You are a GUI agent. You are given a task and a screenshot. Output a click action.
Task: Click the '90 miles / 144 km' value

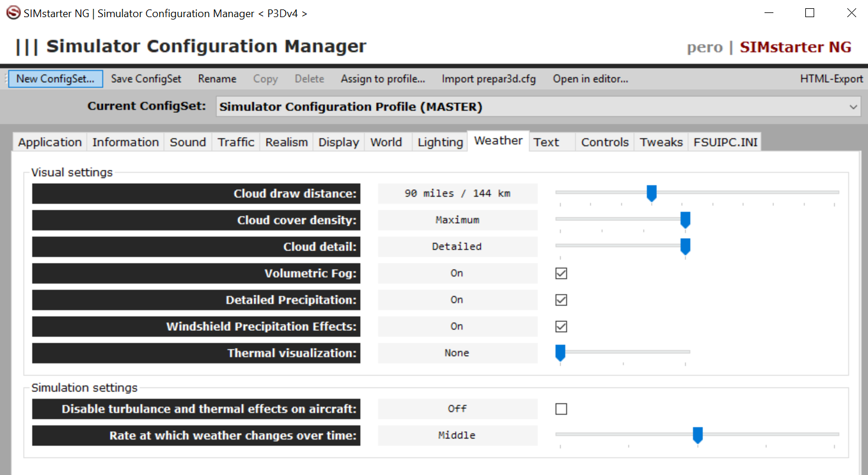(x=458, y=193)
